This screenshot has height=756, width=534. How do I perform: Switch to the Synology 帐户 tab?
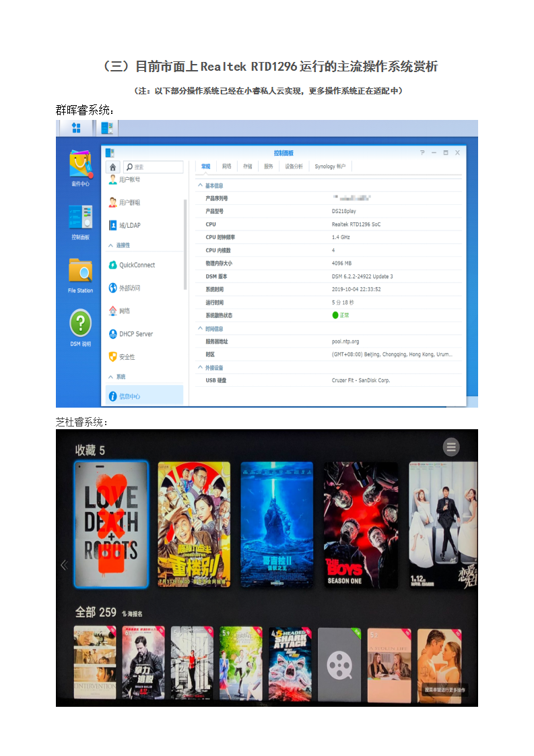(x=330, y=166)
